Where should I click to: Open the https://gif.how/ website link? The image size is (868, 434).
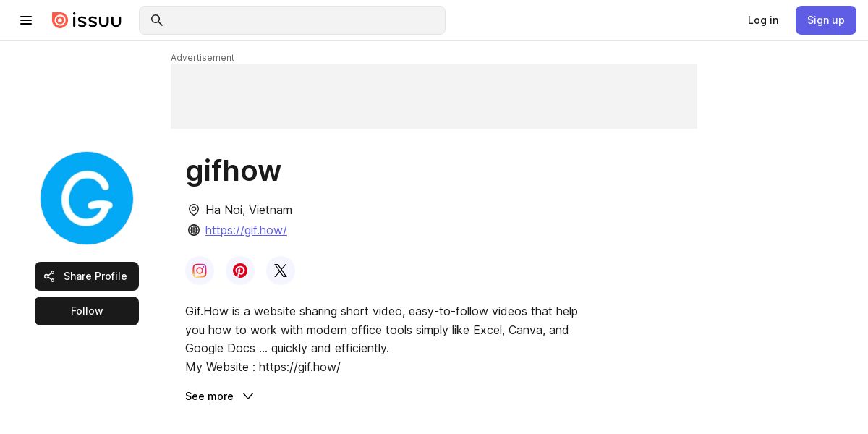[x=246, y=230]
